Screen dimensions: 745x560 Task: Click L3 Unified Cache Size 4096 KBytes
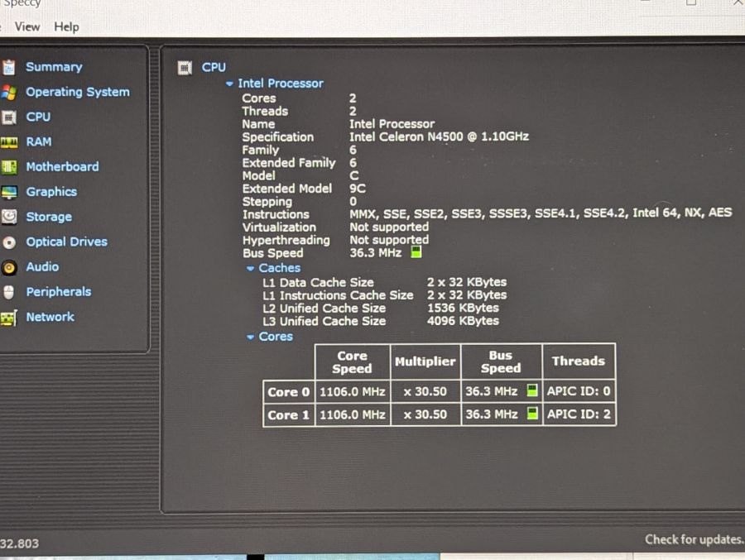pos(381,321)
